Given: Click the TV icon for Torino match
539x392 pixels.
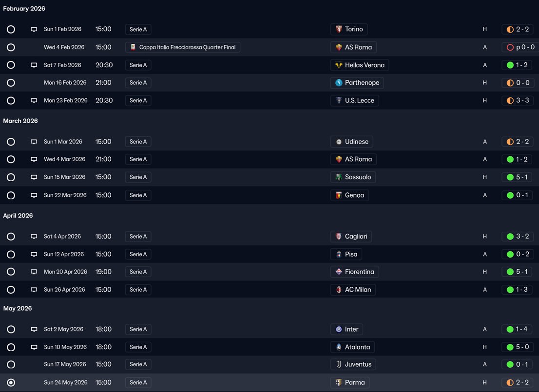Looking at the screenshot, I should point(34,29).
